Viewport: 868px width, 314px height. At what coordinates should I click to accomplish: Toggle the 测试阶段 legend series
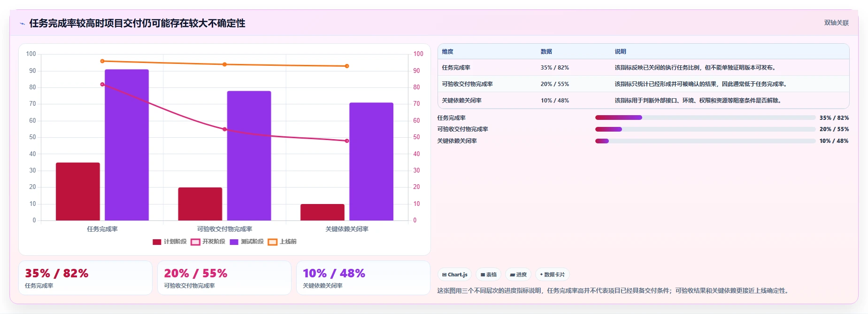(x=246, y=242)
